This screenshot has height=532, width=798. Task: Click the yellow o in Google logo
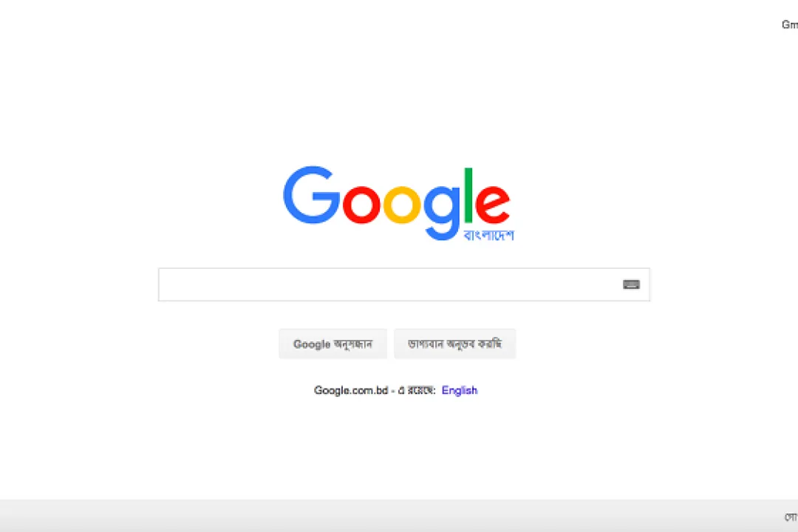pos(401,205)
